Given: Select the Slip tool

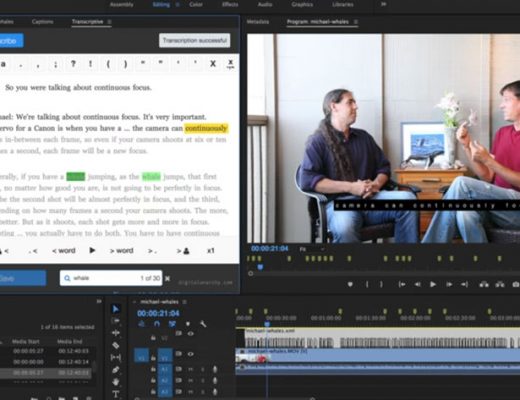Looking at the screenshot, I should (x=116, y=357).
